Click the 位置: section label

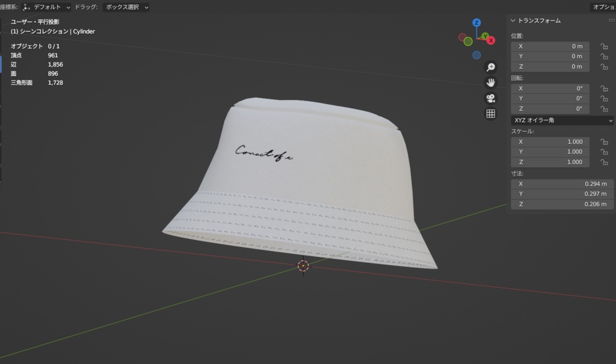click(x=517, y=35)
